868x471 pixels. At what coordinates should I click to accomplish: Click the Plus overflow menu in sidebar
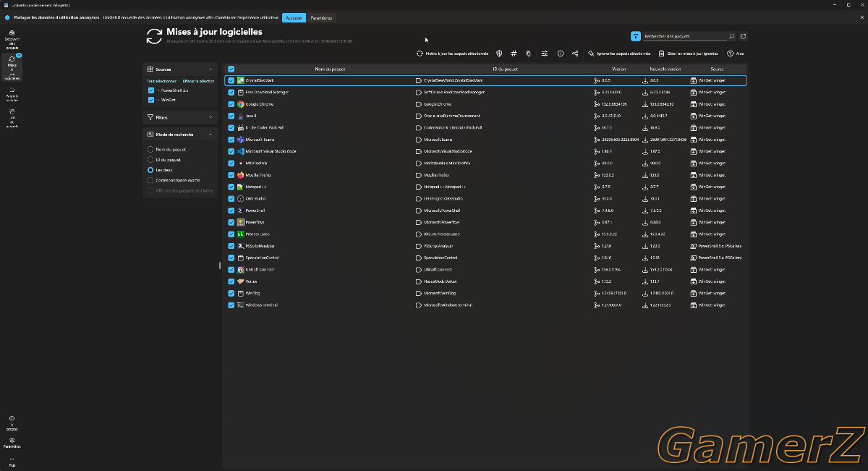tap(12, 462)
